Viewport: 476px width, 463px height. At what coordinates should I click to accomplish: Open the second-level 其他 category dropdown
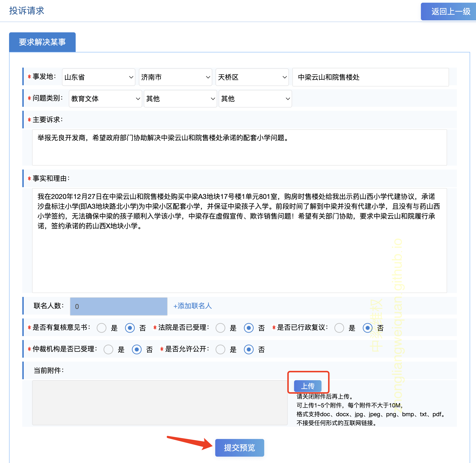(180, 99)
